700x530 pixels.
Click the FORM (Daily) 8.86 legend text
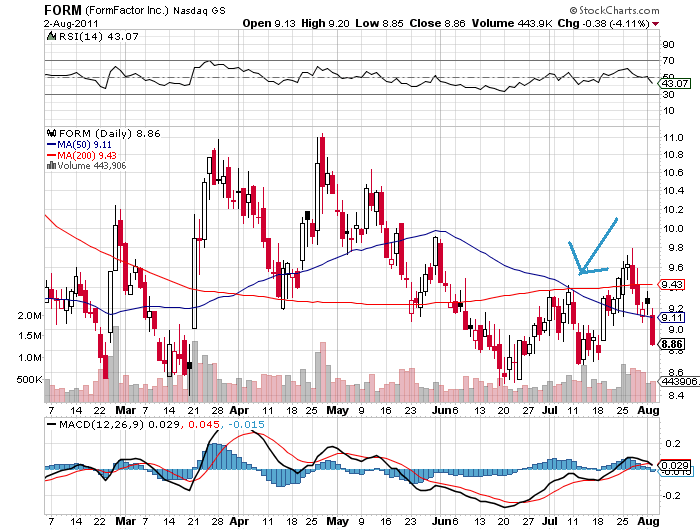110,134
